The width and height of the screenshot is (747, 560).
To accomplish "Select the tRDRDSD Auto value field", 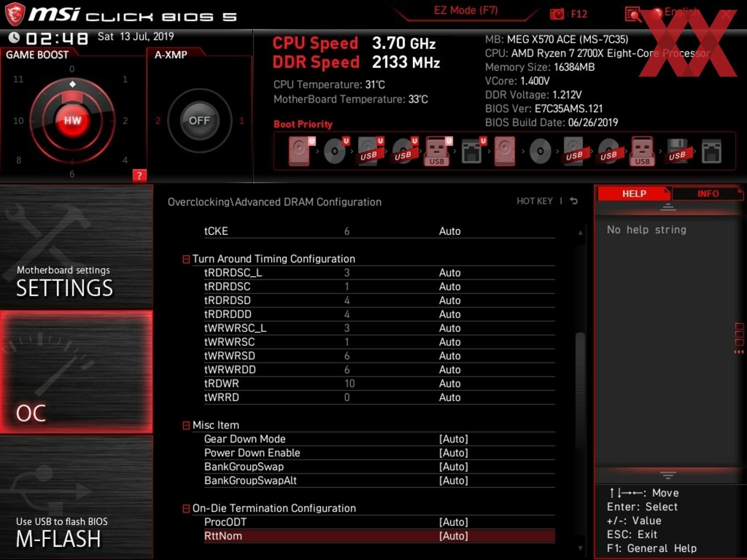I will [450, 300].
